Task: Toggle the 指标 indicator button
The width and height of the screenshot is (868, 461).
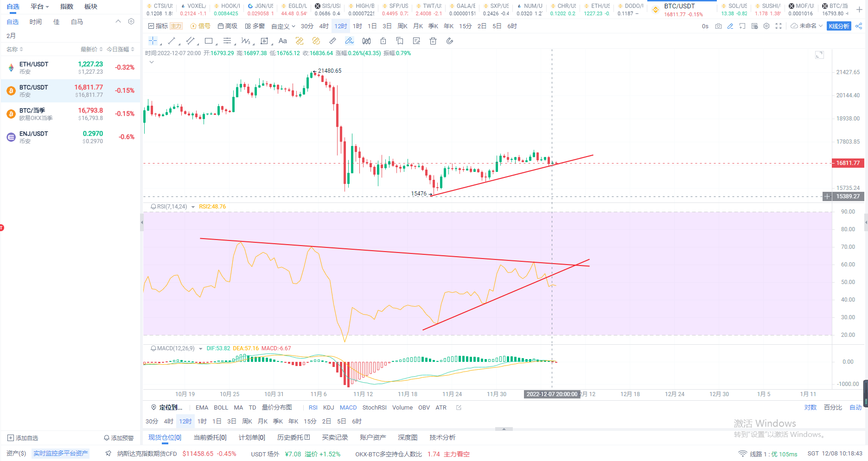Action: point(158,26)
